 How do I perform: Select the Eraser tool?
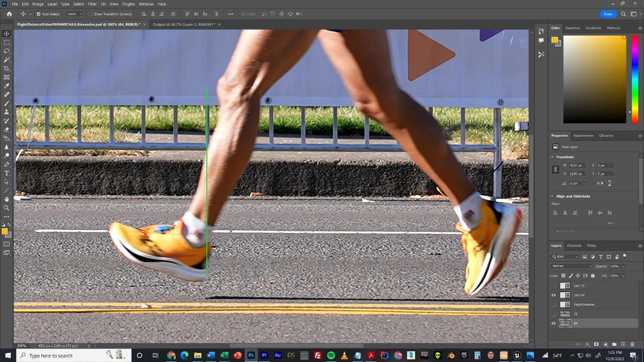pyautogui.click(x=7, y=130)
